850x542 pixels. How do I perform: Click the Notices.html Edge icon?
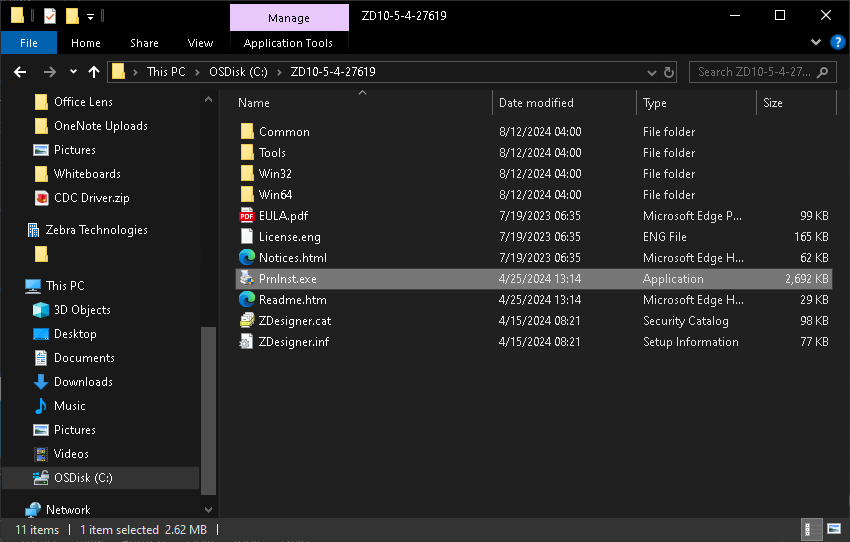[x=247, y=257]
